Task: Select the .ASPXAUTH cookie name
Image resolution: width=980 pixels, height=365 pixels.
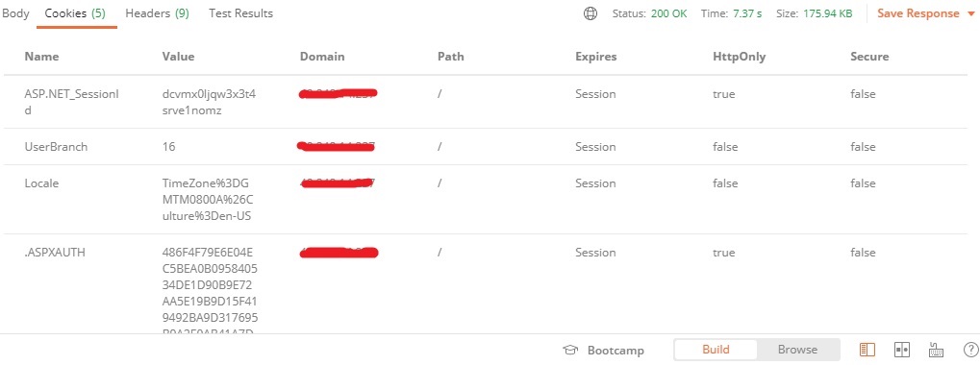Action: (x=55, y=253)
